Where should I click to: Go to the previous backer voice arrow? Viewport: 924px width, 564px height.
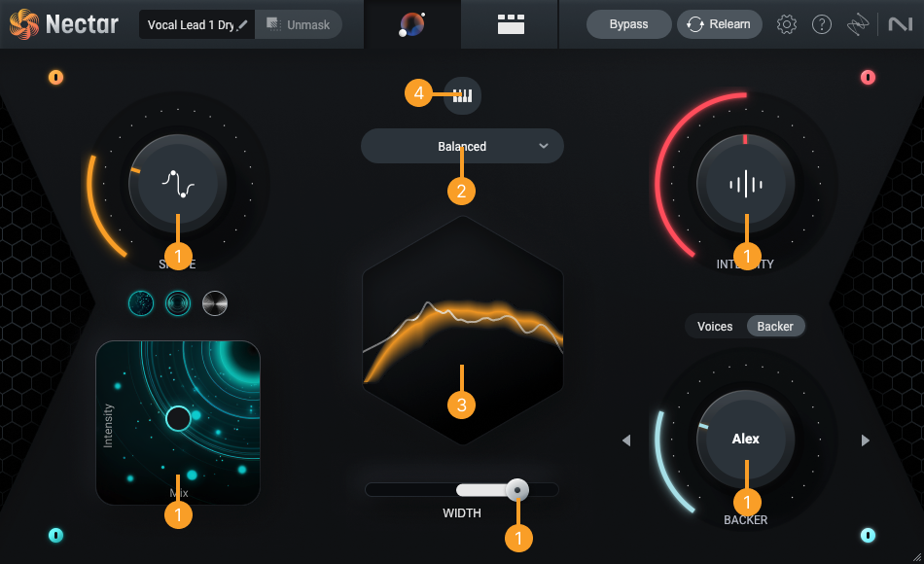click(626, 441)
